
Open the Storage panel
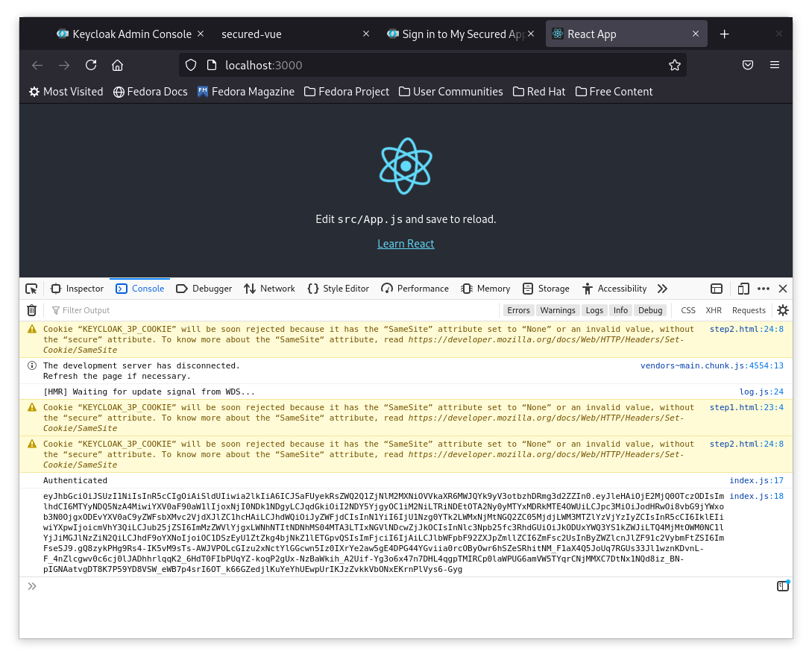[546, 289]
